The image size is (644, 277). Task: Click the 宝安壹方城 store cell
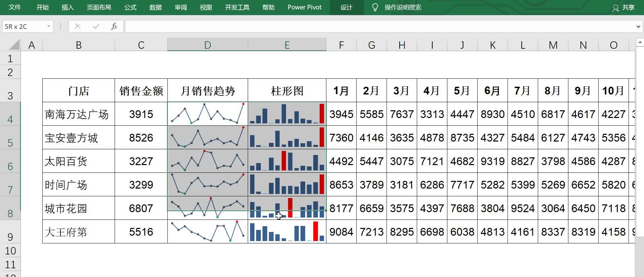(79, 137)
